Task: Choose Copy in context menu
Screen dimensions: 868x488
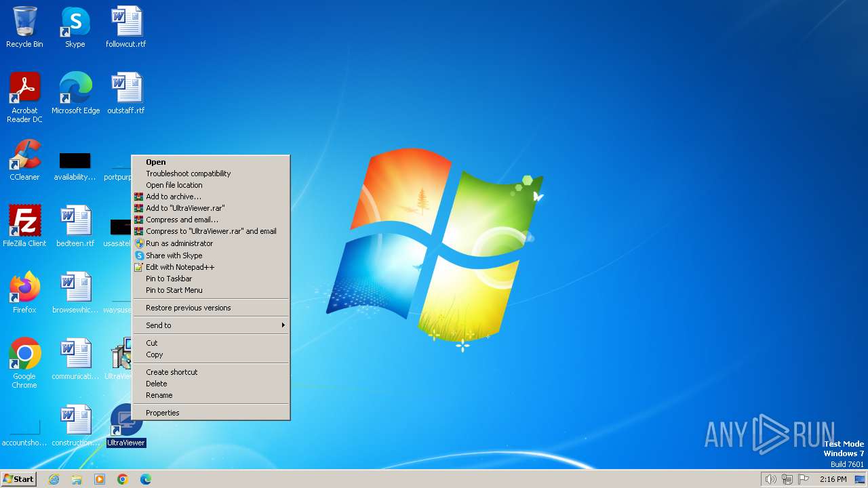Action: point(211,354)
